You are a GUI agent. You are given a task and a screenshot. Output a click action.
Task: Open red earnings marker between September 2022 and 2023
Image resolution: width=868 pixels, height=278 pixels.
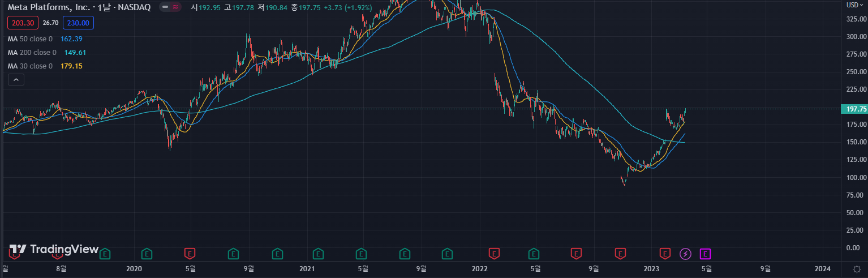click(621, 253)
